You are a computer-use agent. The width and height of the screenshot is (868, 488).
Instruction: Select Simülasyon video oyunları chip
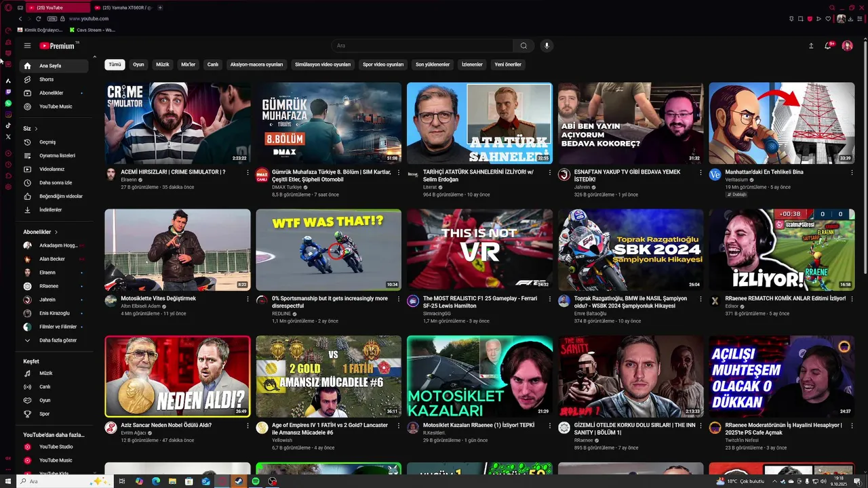(323, 64)
